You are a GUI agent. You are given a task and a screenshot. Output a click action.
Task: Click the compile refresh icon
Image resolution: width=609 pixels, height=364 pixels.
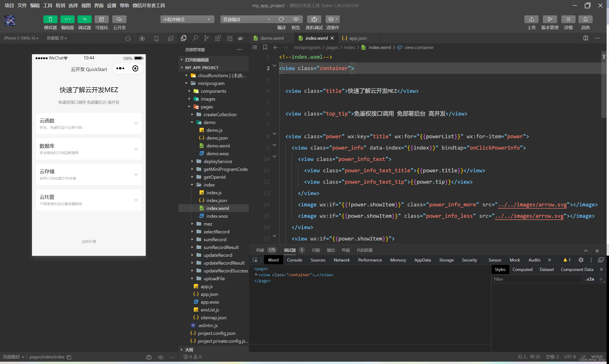tap(282, 19)
